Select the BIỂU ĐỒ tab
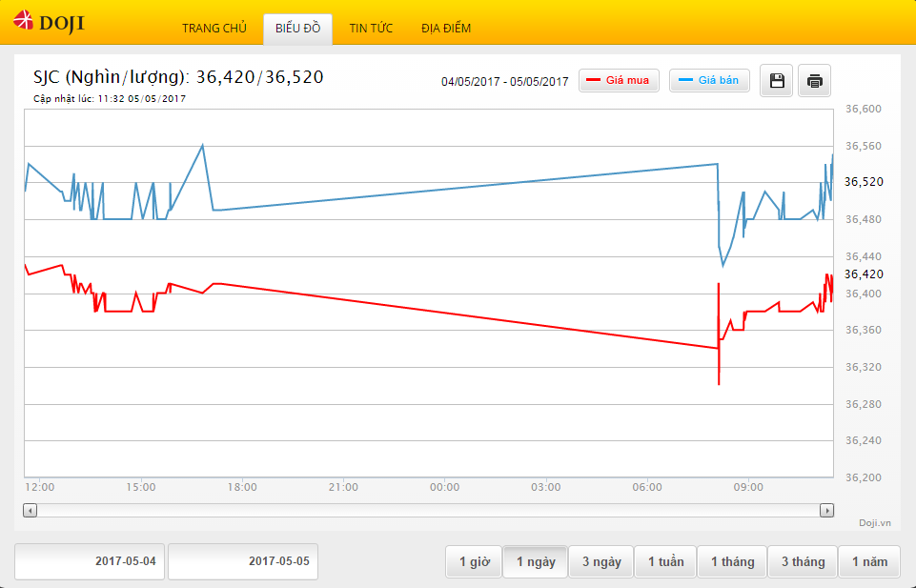The width and height of the screenshot is (916, 588). [297, 29]
